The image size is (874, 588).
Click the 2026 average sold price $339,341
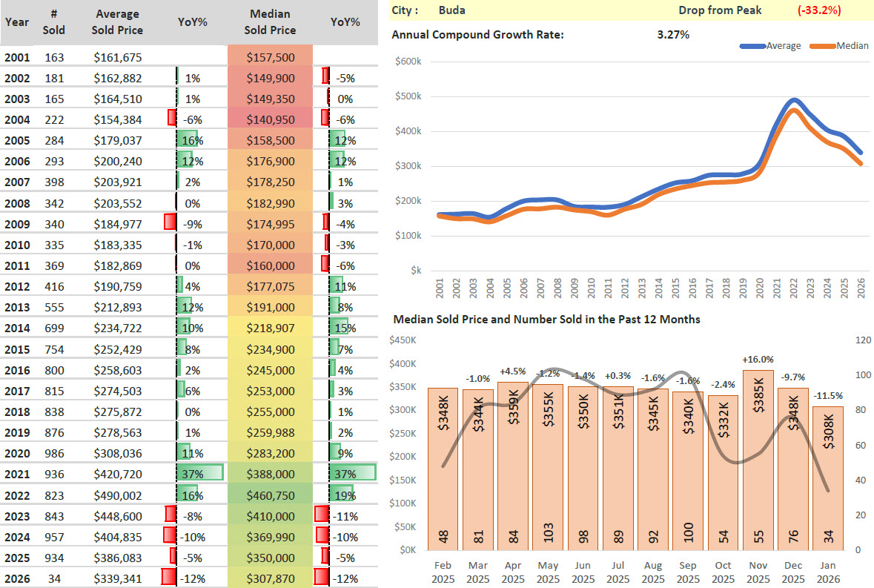tap(118, 578)
